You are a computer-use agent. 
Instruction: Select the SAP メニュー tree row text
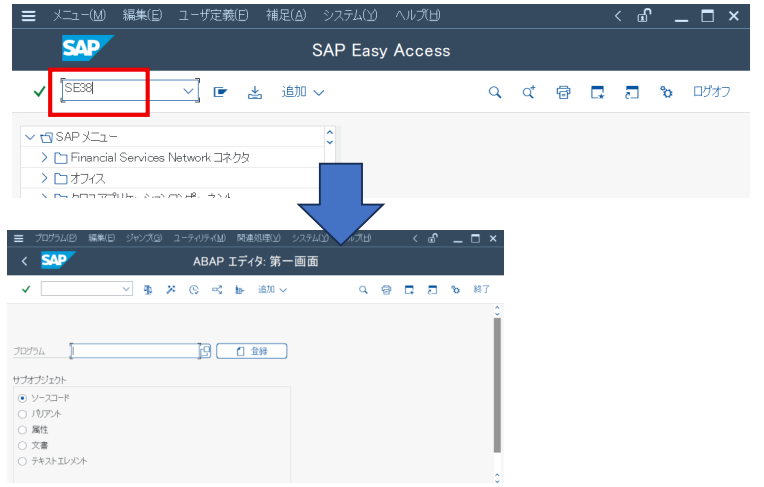click(86, 137)
